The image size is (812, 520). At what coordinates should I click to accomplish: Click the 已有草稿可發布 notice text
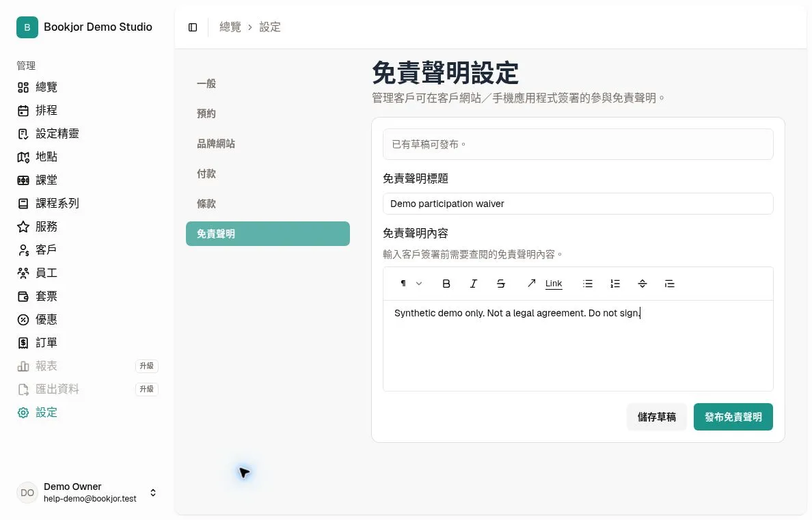click(429, 144)
